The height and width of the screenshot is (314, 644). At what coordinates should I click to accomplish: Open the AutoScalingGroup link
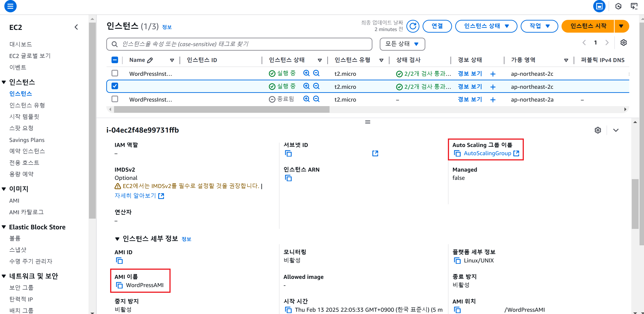click(x=487, y=153)
